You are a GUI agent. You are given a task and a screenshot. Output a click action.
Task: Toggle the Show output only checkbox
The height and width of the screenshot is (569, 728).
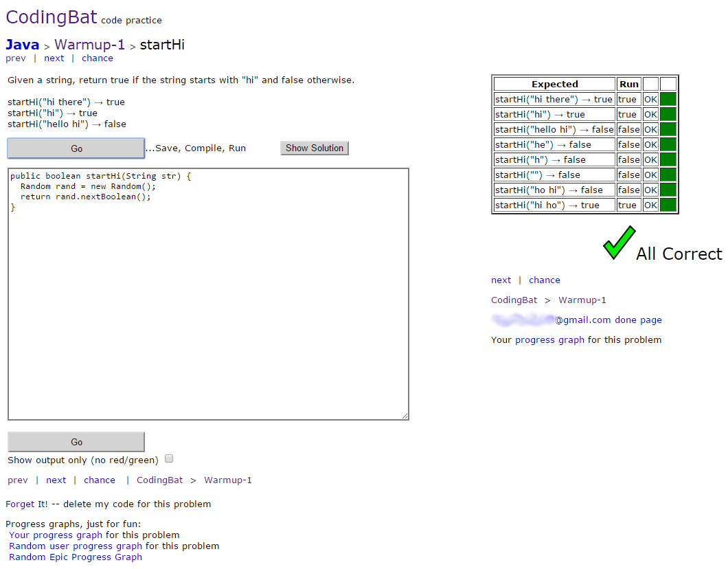[x=169, y=458]
